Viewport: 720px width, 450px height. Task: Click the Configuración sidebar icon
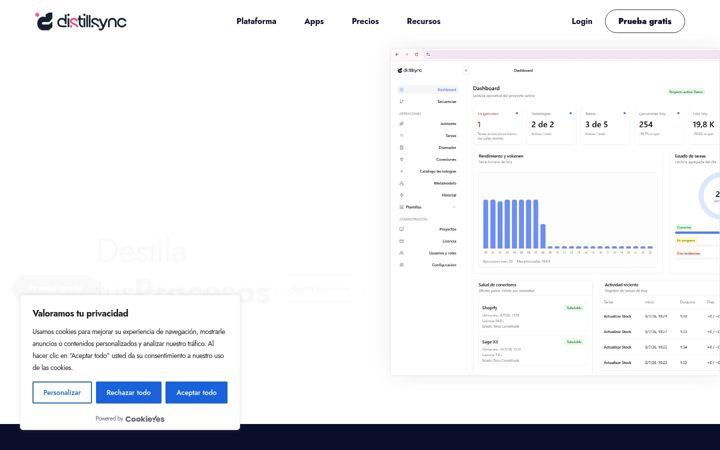(401, 265)
